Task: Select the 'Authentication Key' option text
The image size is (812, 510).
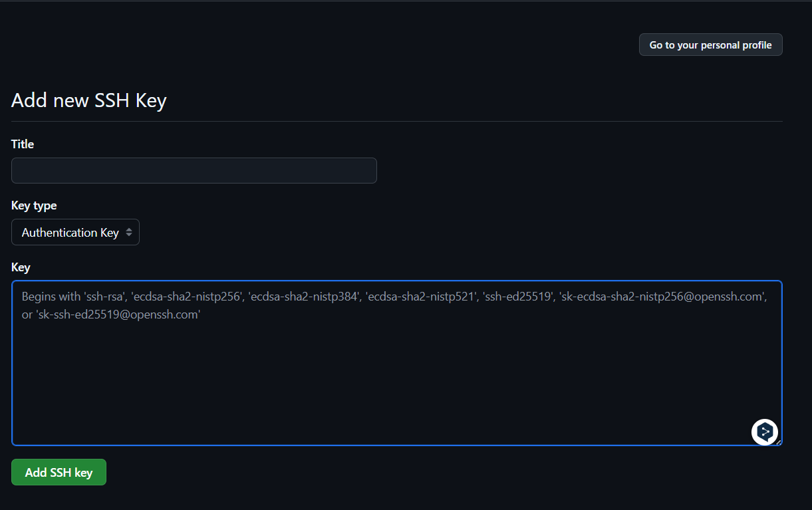Action: 70,233
